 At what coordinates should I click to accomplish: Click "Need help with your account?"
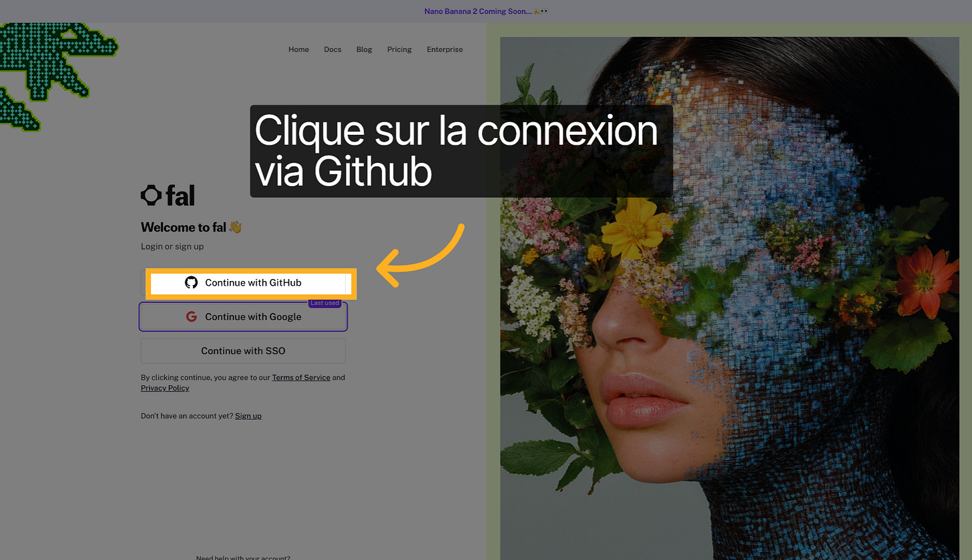pyautogui.click(x=243, y=557)
